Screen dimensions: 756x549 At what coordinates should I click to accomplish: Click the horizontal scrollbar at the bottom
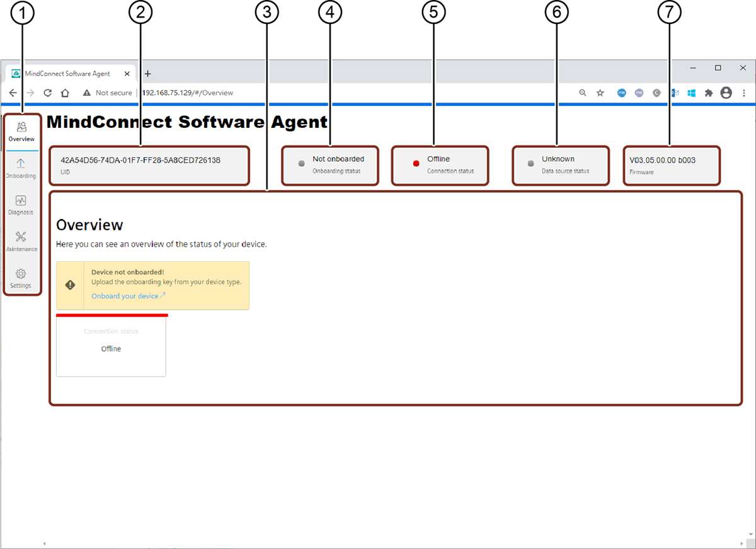point(394,543)
